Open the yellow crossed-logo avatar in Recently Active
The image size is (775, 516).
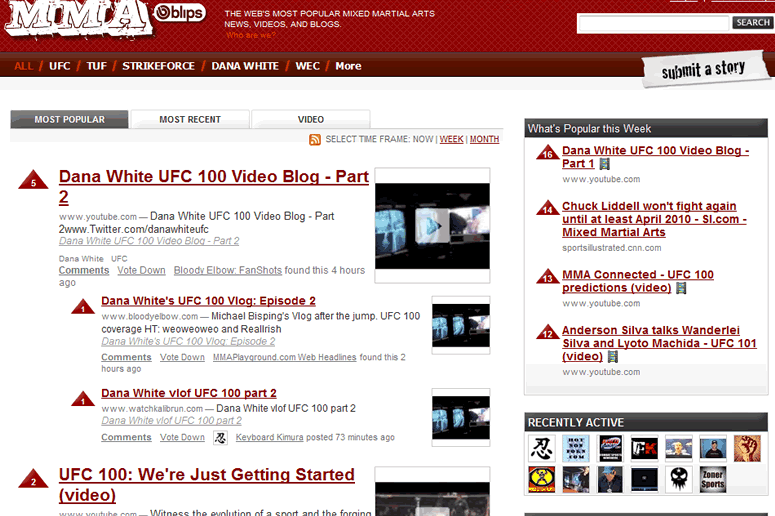point(541,479)
